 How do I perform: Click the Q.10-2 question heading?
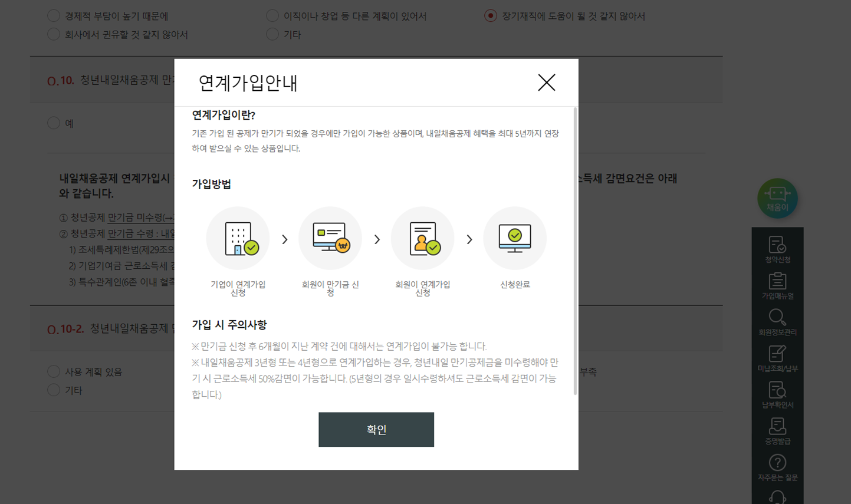111,328
